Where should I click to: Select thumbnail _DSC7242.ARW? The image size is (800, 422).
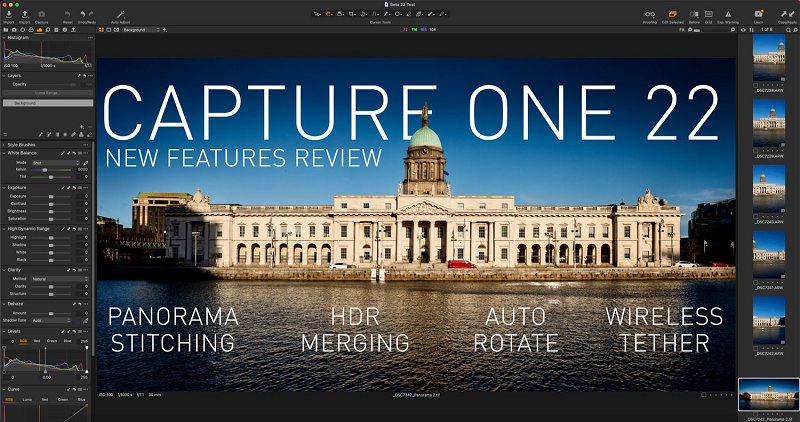[x=769, y=320]
